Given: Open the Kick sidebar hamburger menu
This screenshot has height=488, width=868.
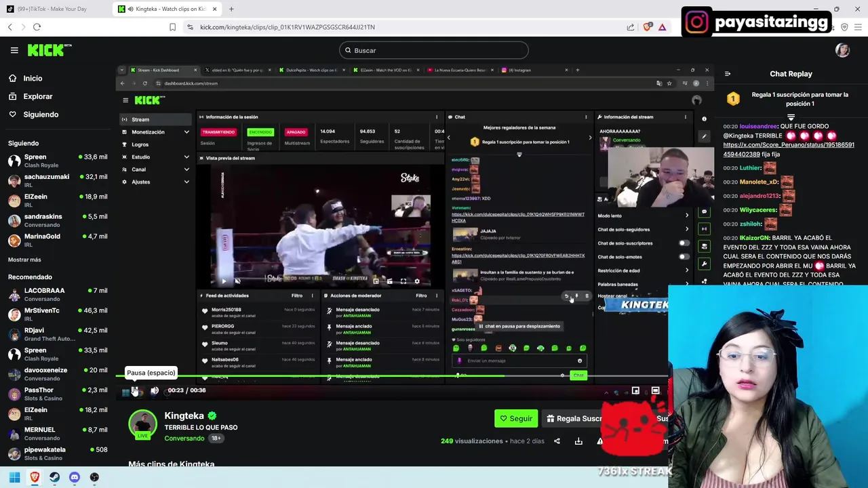Looking at the screenshot, I should click(x=14, y=50).
